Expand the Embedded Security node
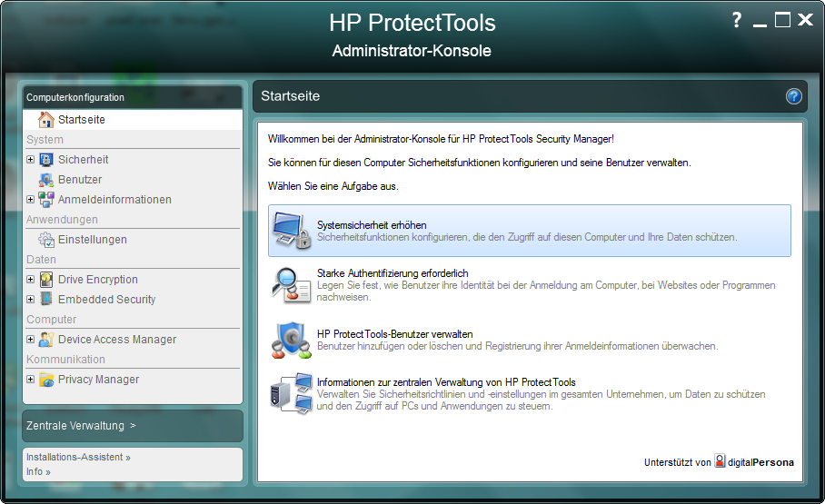Screen dimensions: 825x504 [x=31, y=299]
